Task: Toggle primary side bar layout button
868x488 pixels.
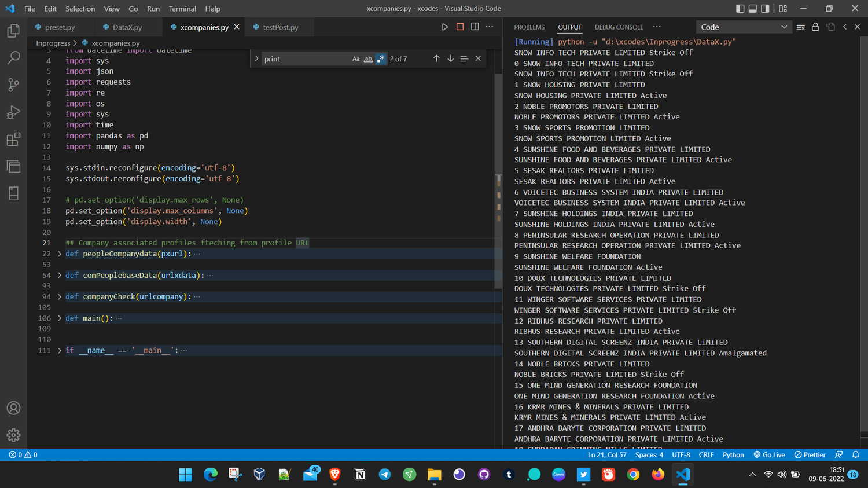Action: click(740, 9)
